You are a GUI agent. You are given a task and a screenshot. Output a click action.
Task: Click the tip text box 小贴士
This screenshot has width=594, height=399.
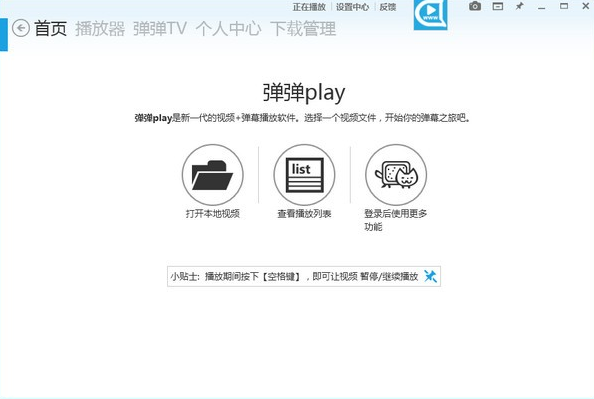[x=304, y=277]
